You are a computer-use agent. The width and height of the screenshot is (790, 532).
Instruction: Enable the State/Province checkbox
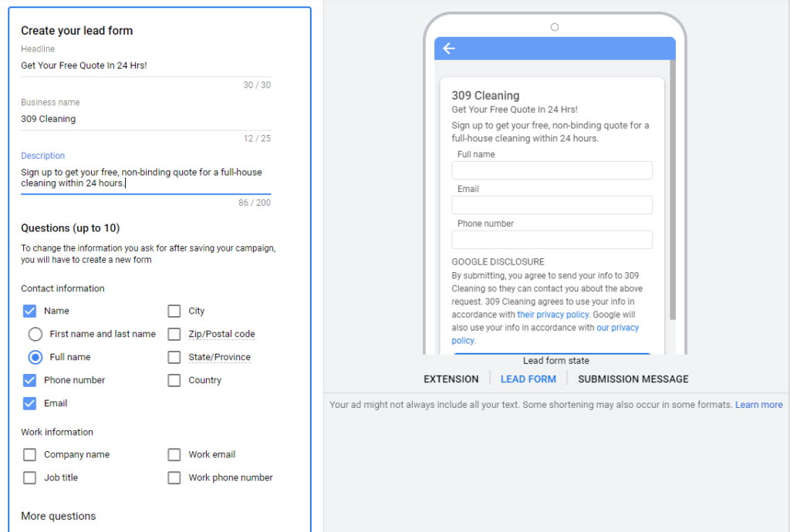pos(174,357)
